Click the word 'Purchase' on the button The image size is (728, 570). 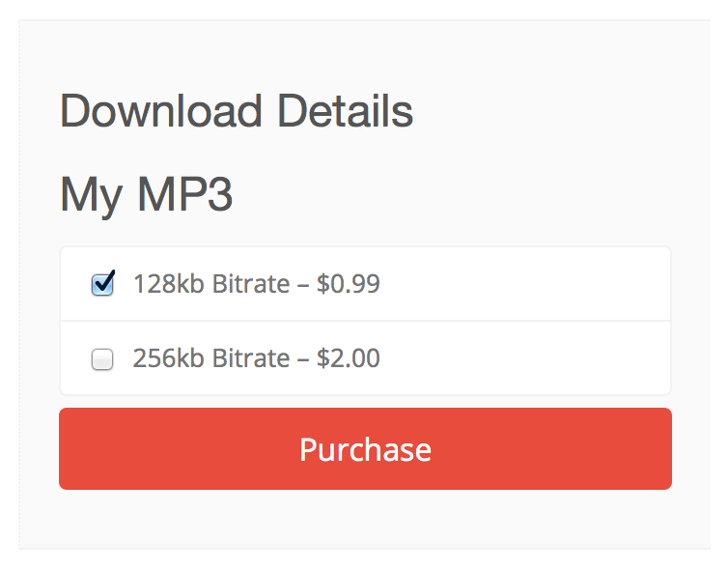coord(365,449)
